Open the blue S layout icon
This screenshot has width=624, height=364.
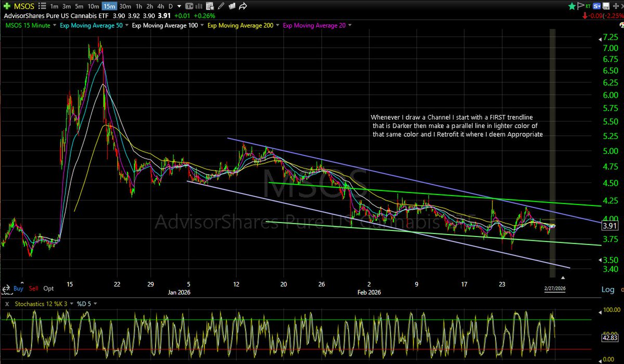[597, 6]
